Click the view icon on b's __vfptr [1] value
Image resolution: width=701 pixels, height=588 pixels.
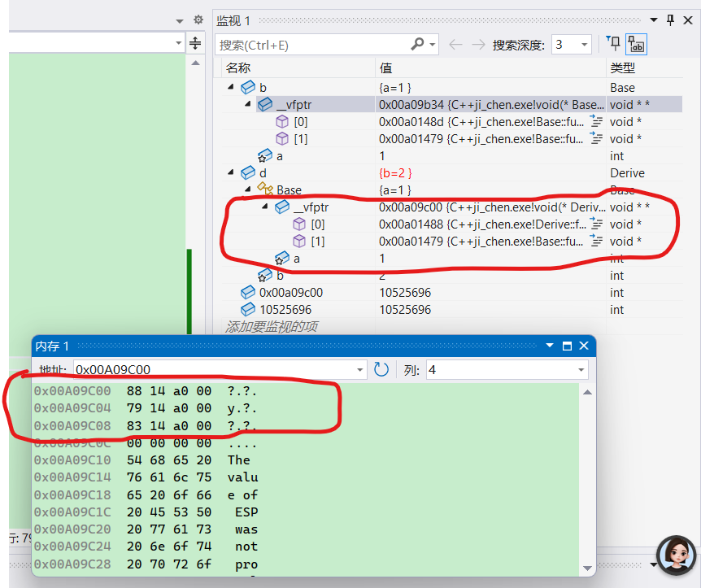[596, 138]
